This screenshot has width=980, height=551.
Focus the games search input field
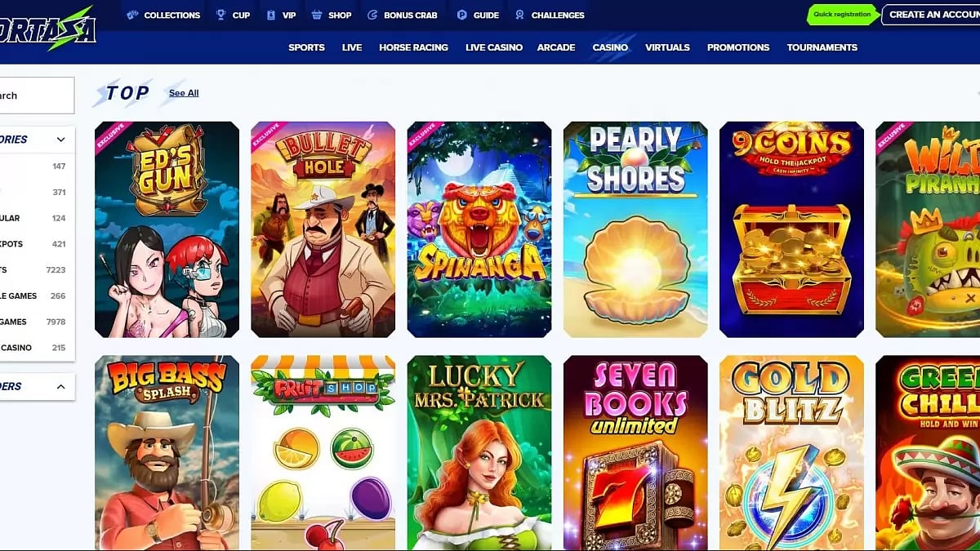(x=37, y=96)
